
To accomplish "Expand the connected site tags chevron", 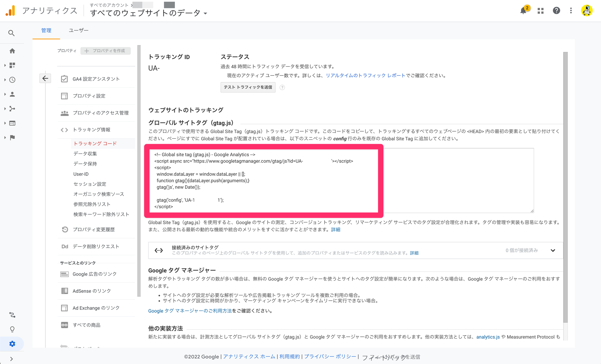I will point(553,250).
